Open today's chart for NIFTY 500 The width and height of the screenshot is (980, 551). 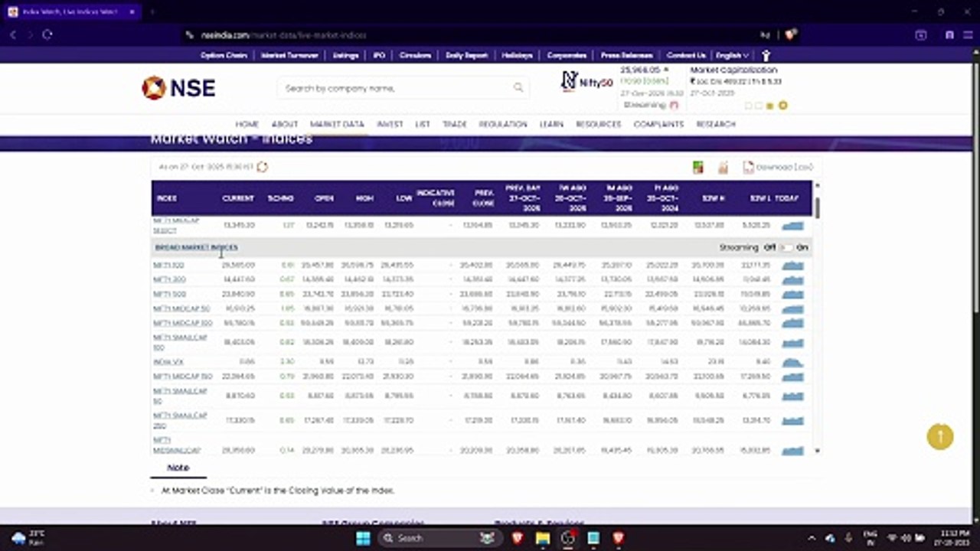point(792,294)
